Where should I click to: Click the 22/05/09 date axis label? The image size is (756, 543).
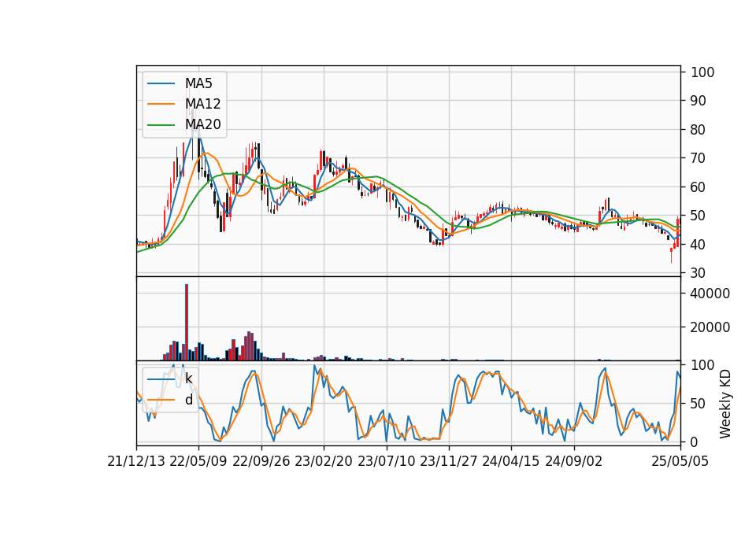pos(198,461)
